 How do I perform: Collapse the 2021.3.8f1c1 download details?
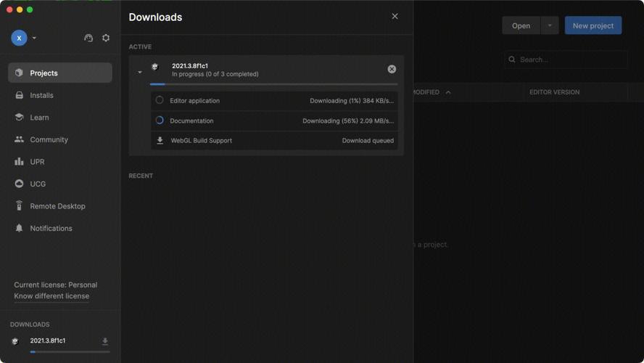(140, 72)
